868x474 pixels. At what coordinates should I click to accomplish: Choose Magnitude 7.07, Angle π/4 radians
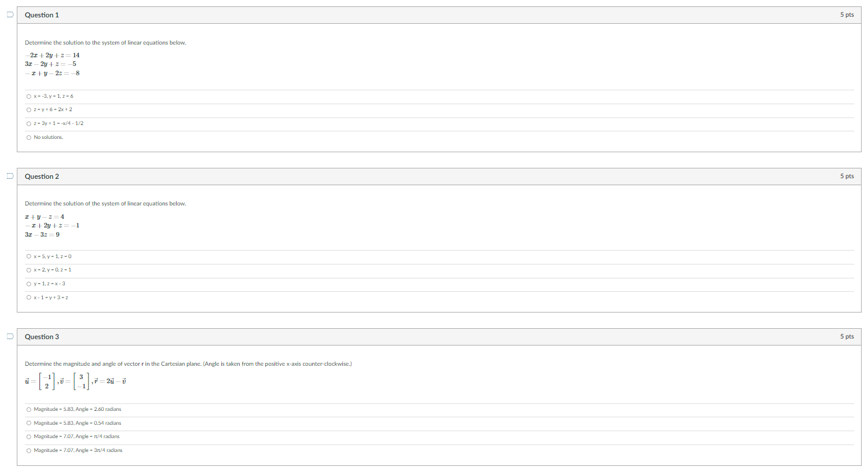click(29, 436)
